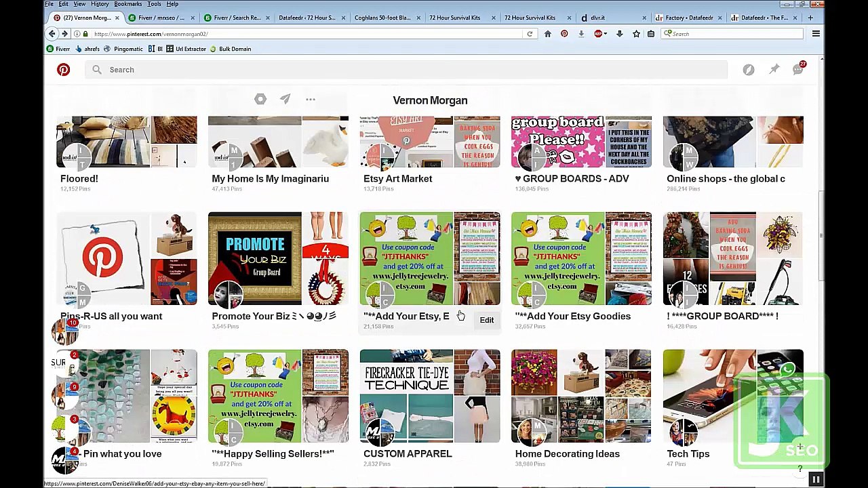Image resolution: width=868 pixels, height=488 pixels.
Task: Click the browser search box
Action: tap(733, 34)
